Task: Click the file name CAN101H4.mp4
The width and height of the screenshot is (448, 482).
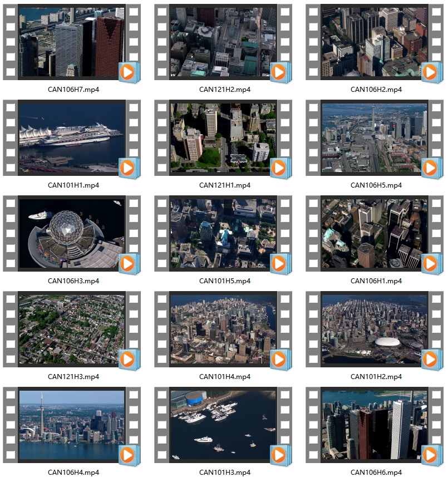Action: coord(225,377)
